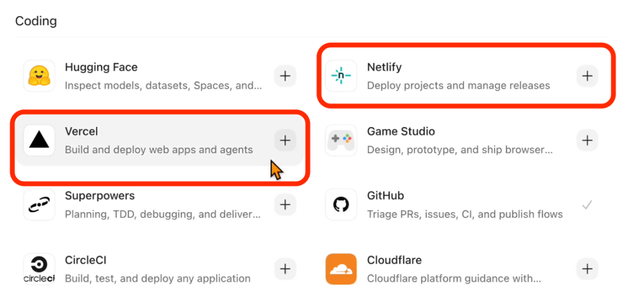This screenshot has width=644, height=307.
Task: Add Superpowers with its plus button
Action: click(285, 204)
